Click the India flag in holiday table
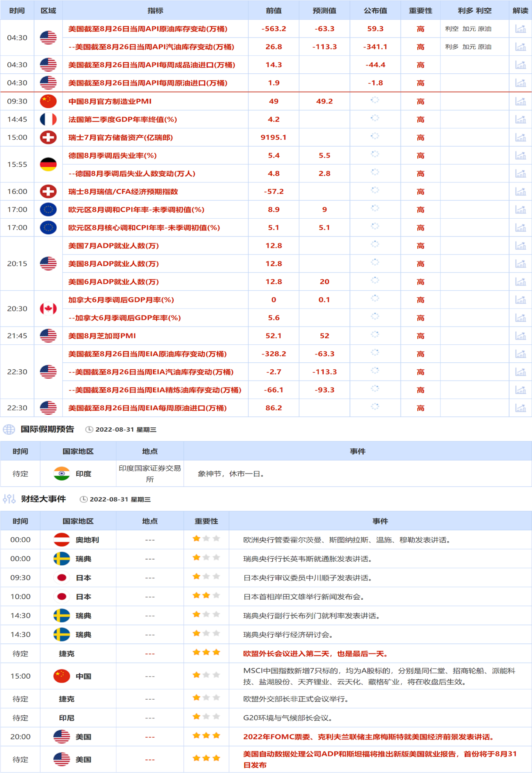 62,474
